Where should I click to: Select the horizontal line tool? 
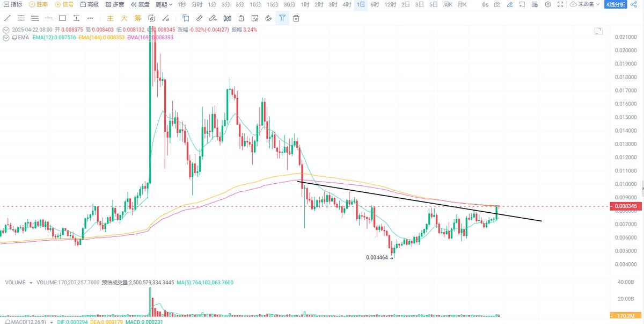[x=49, y=18]
